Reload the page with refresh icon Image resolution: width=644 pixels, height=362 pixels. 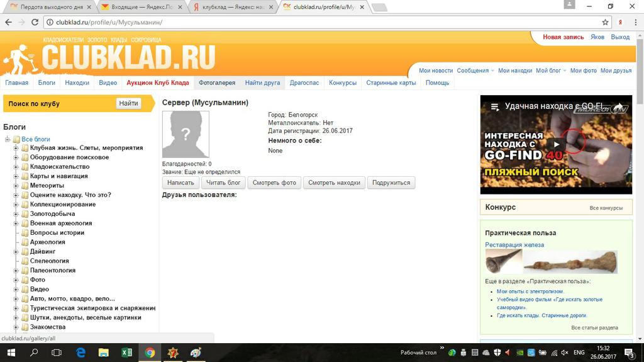click(x=35, y=22)
